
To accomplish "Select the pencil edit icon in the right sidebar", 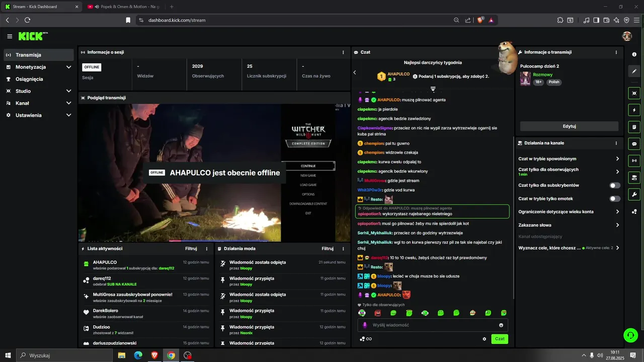I will pyautogui.click(x=634, y=71).
